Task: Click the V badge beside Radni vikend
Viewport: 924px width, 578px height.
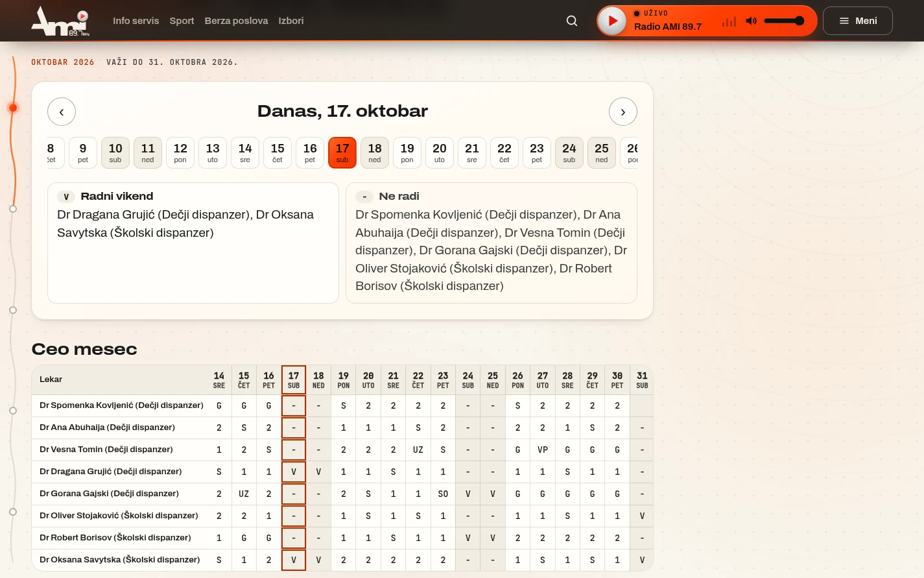Action: (x=66, y=197)
